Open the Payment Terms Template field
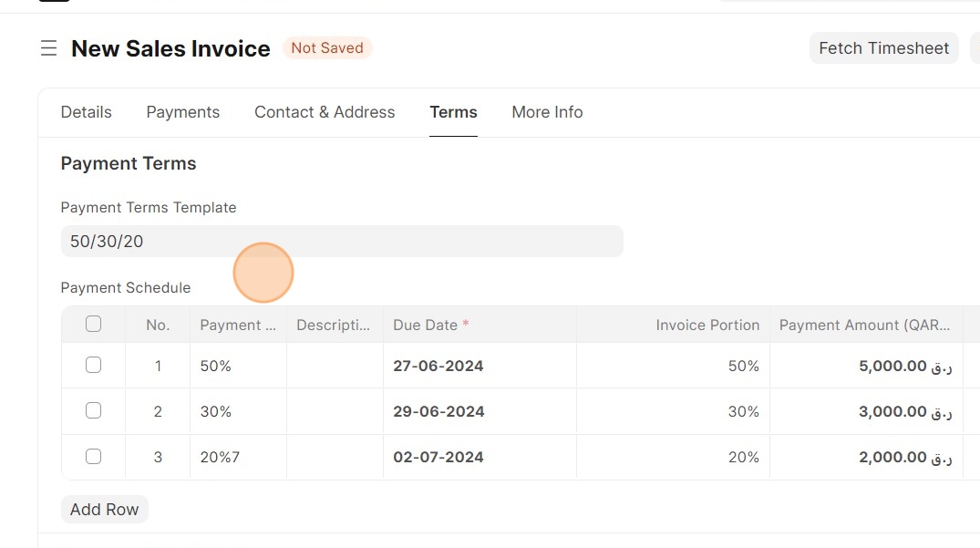Screen dimensions: 980x548 [x=342, y=242]
